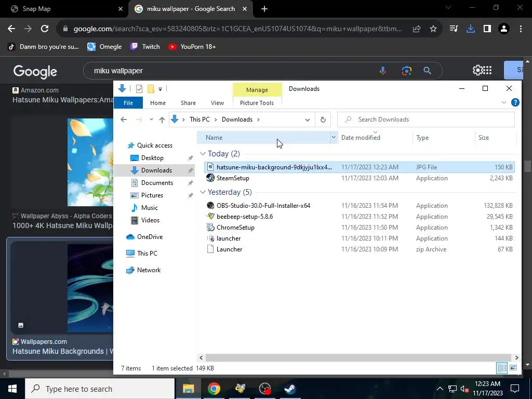Show hidden system tray icons
Screen dimensions: 532x399
440,389
